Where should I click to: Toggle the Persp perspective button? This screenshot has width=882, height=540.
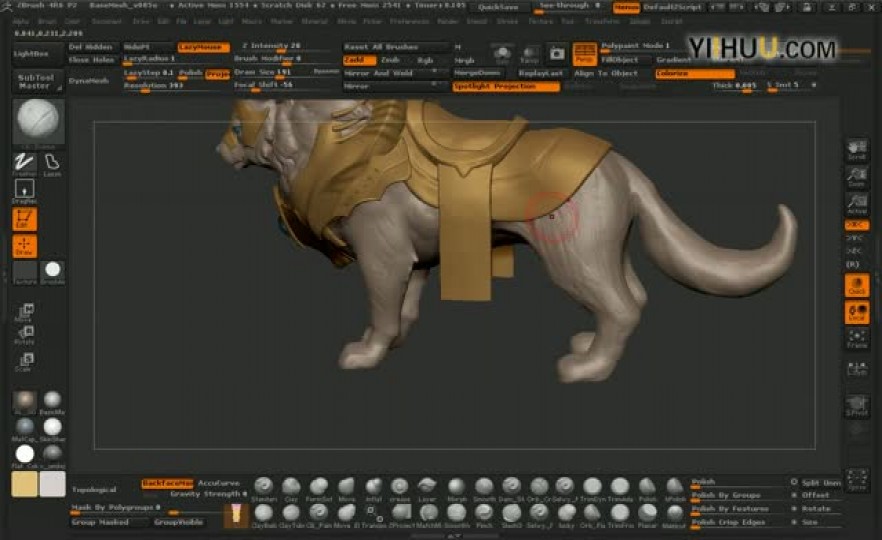584,53
